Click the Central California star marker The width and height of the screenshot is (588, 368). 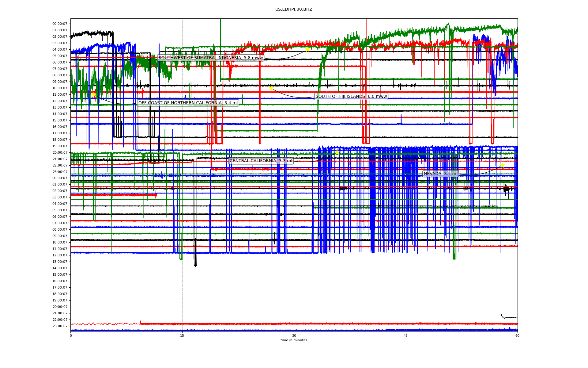tap(337, 152)
